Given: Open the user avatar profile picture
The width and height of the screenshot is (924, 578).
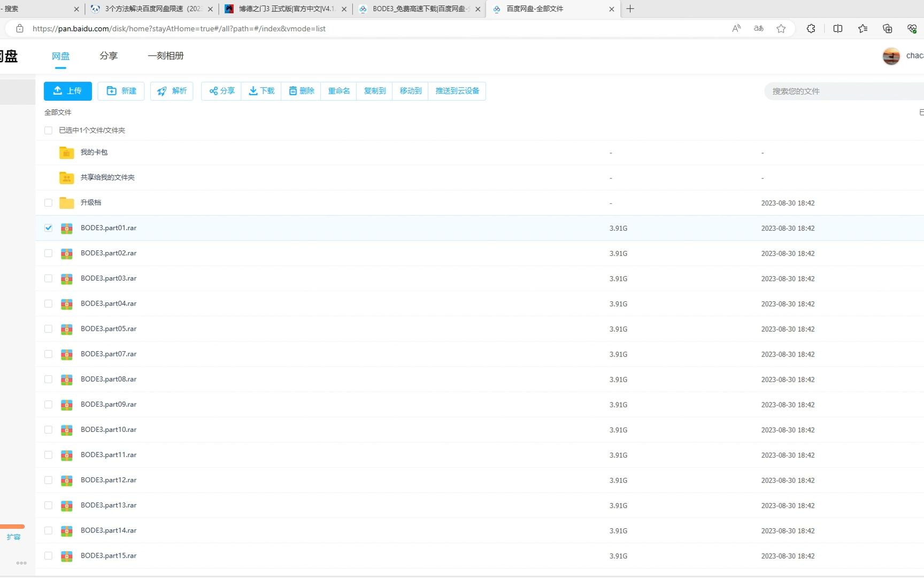Looking at the screenshot, I should tap(891, 56).
